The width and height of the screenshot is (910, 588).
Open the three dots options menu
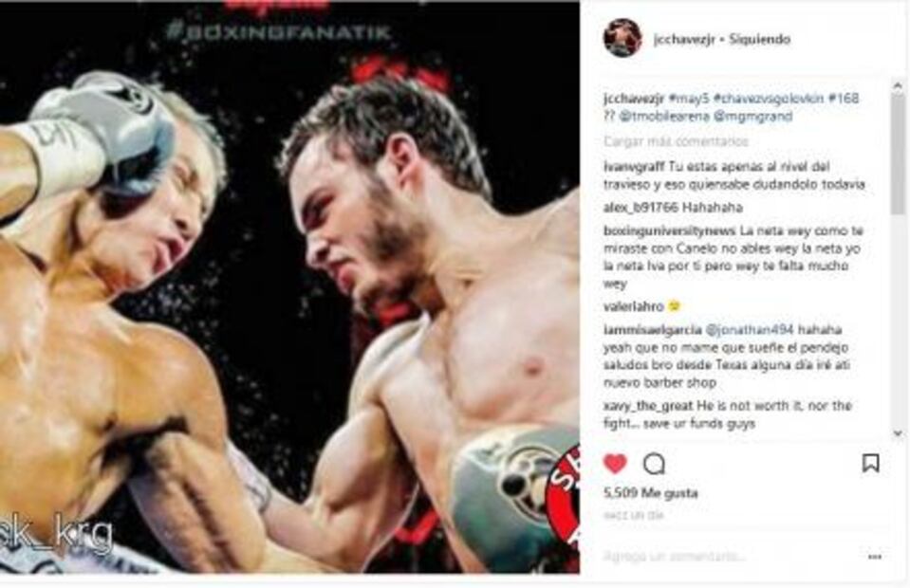pyautogui.click(x=875, y=557)
